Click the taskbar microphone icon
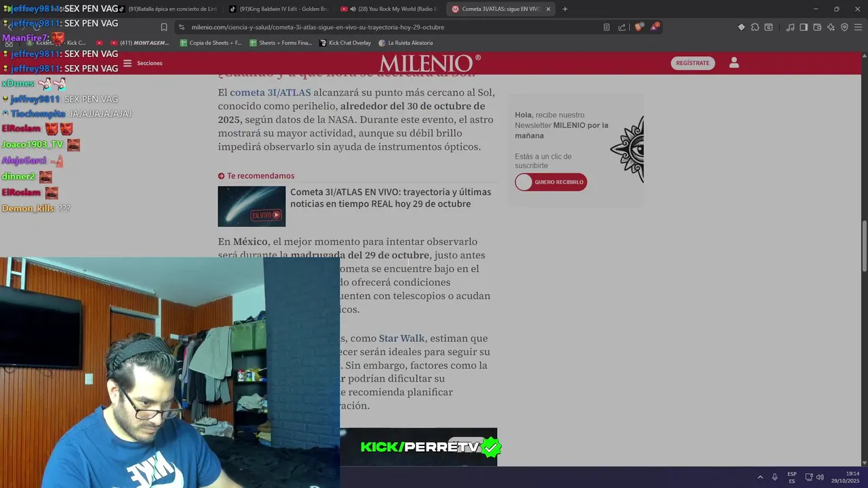This screenshot has width=868, height=488. point(774,477)
